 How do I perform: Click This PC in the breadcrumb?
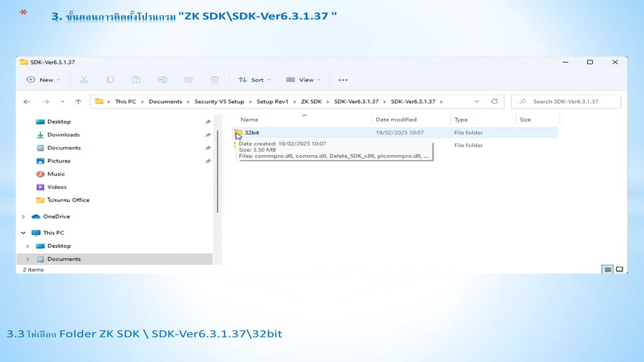point(125,102)
